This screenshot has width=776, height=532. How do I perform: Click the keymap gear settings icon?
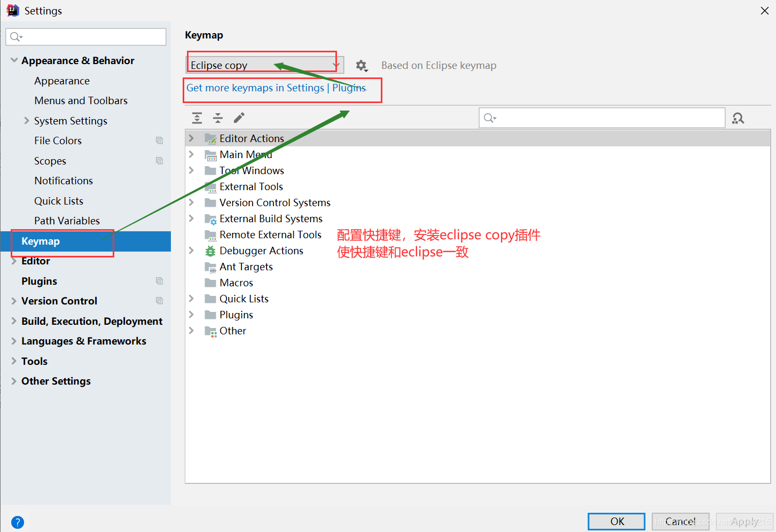(362, 65)
